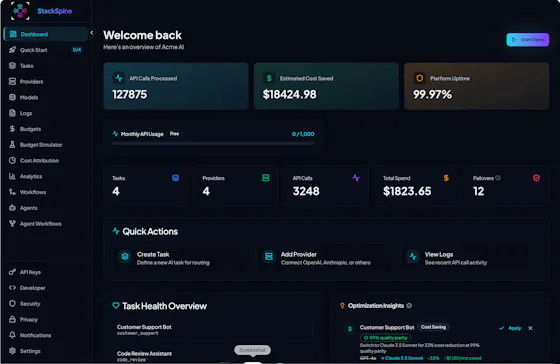Open the Providers sidebar page
Screen dimensions: 560x364
(46, 81)
